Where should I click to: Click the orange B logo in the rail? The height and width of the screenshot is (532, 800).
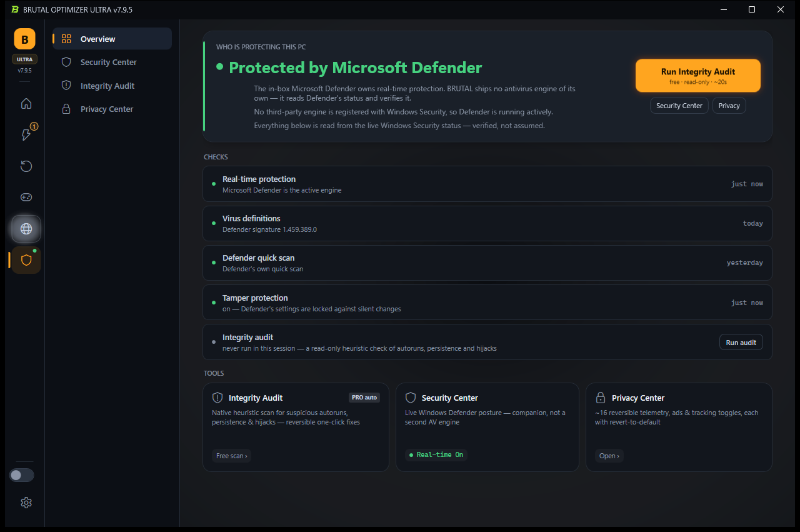(x=25, y=39)
